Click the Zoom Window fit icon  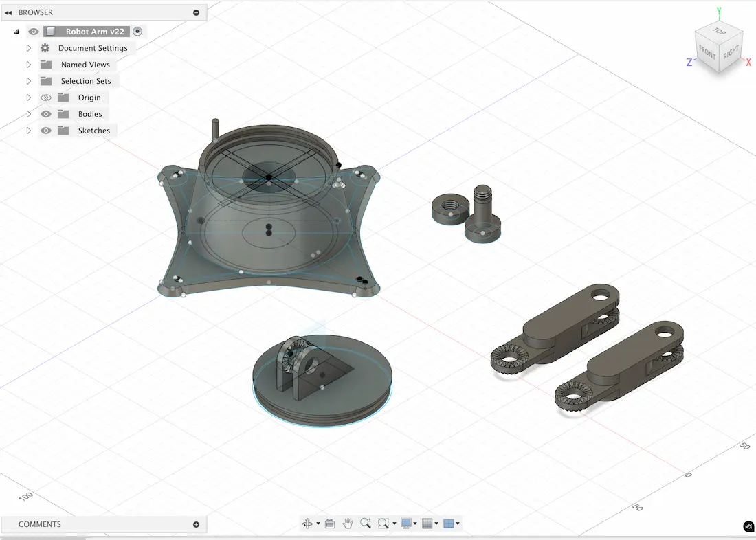point(383,524)
